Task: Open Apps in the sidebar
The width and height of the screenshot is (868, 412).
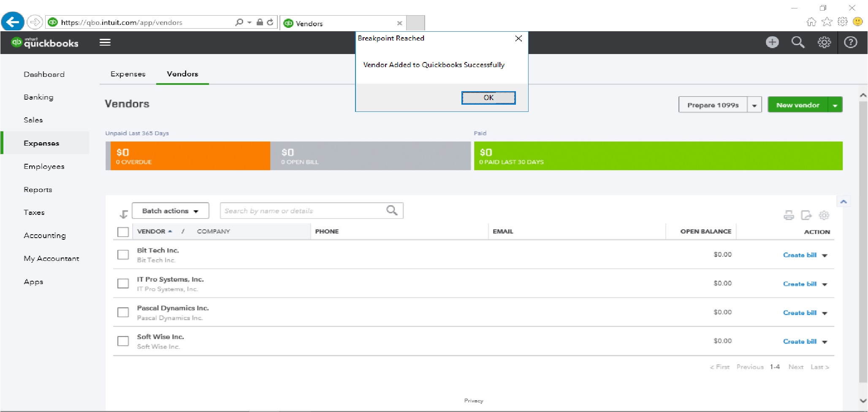Action: coord(33,282)
